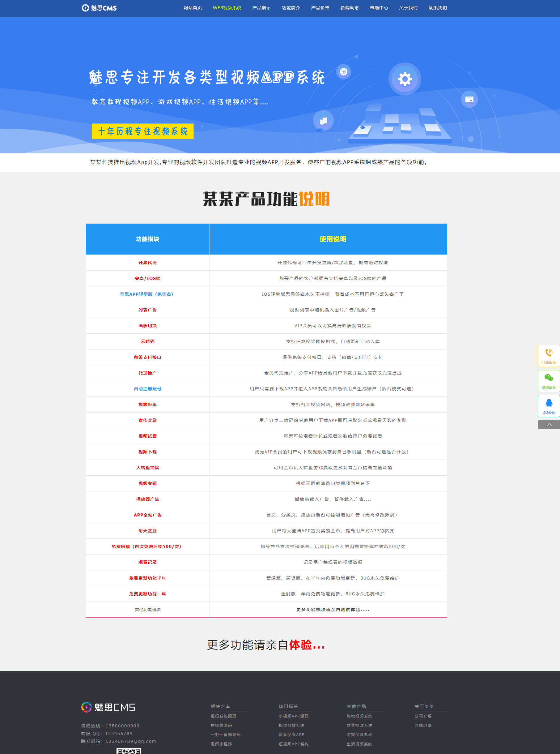This screenshot has height=754, width=560.
Task: Click the coins icon in banner
Action: 323,120
